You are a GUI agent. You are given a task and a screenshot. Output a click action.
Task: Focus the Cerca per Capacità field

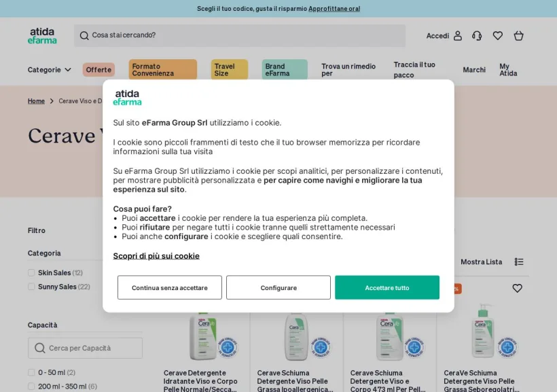(86, 348)
